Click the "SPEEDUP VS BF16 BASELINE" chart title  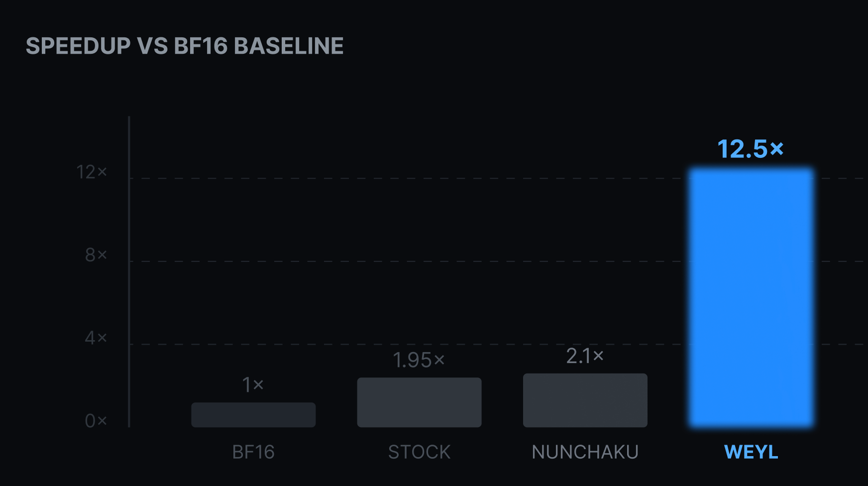tap(185, 46)
